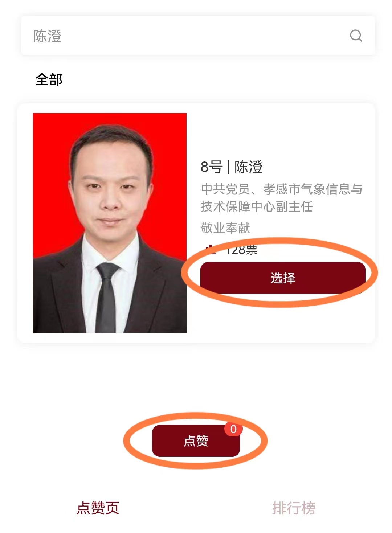Select the 全部 category tab

pyautogui.click(x=49, y=79)
